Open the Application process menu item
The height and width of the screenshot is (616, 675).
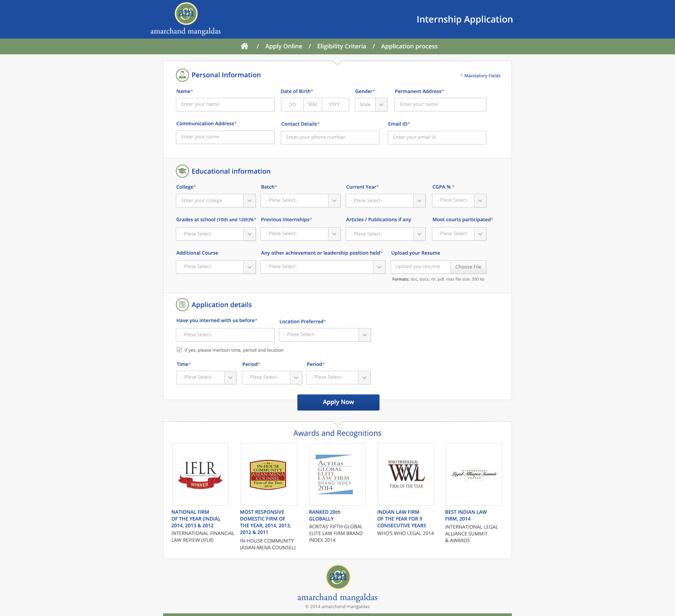pos(409,46)
